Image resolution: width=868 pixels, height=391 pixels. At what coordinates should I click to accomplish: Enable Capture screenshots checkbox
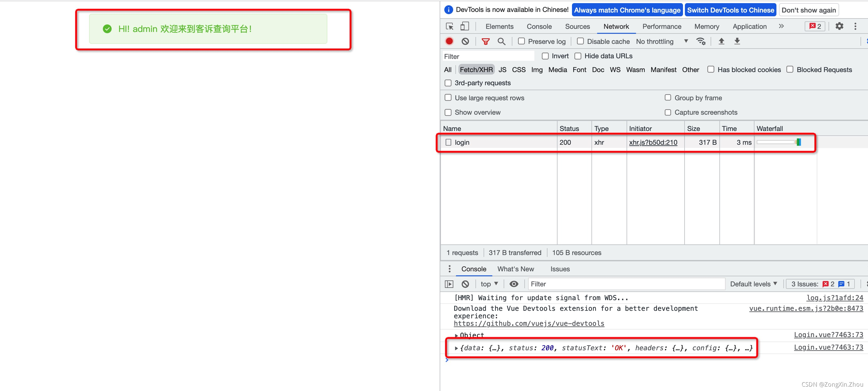[668, 112]
